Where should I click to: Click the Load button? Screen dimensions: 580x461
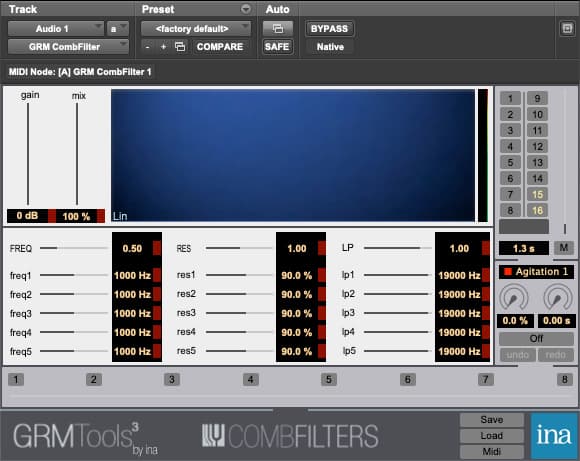click(x=492, y=435)
